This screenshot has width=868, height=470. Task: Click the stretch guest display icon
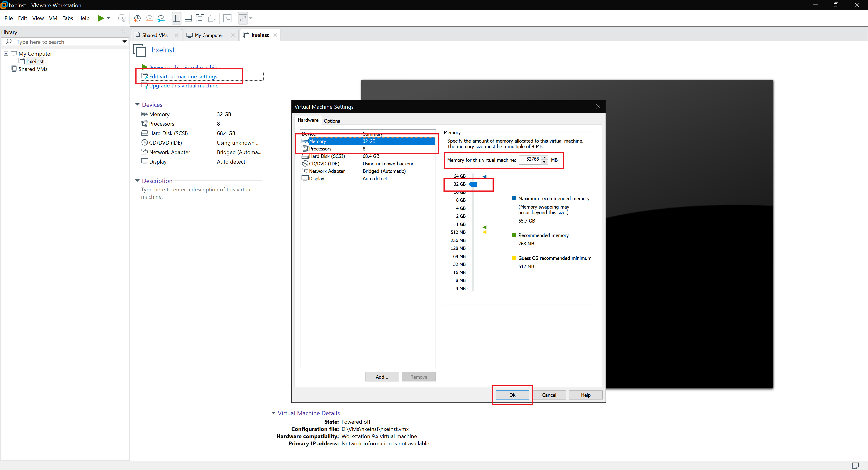pyautogui.click(x=243, y=18)
